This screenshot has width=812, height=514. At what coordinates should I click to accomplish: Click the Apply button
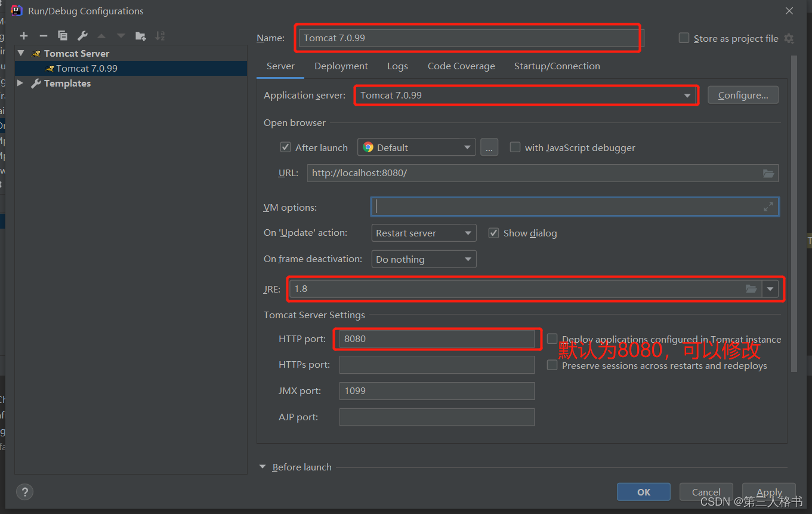pos(769,492)
